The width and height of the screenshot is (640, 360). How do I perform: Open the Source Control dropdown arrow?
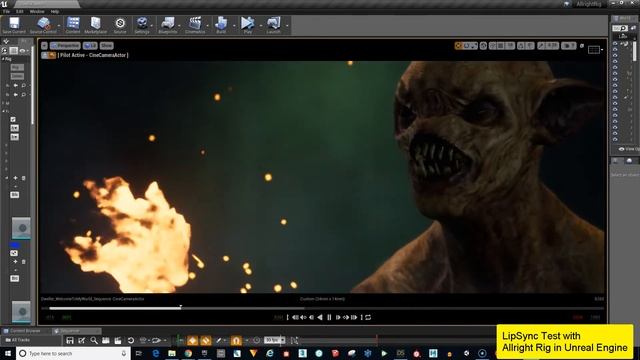pyautogui.click(x=58, y=26)
